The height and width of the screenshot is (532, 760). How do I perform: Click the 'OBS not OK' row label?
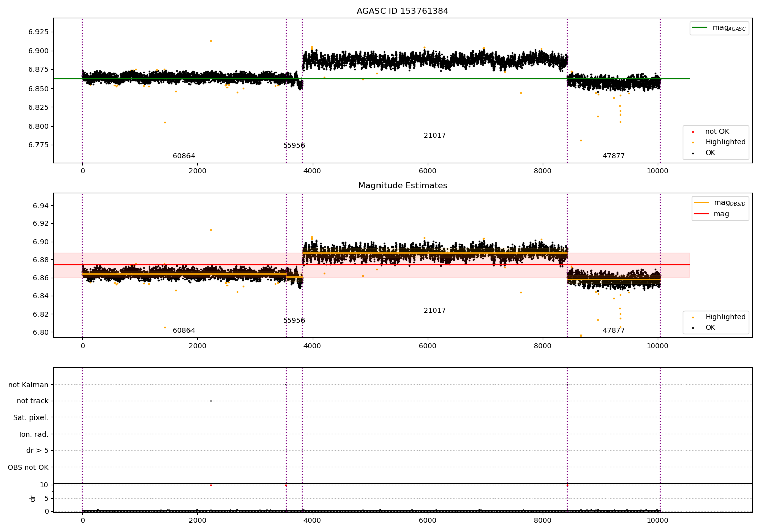[x=28, y=468]
